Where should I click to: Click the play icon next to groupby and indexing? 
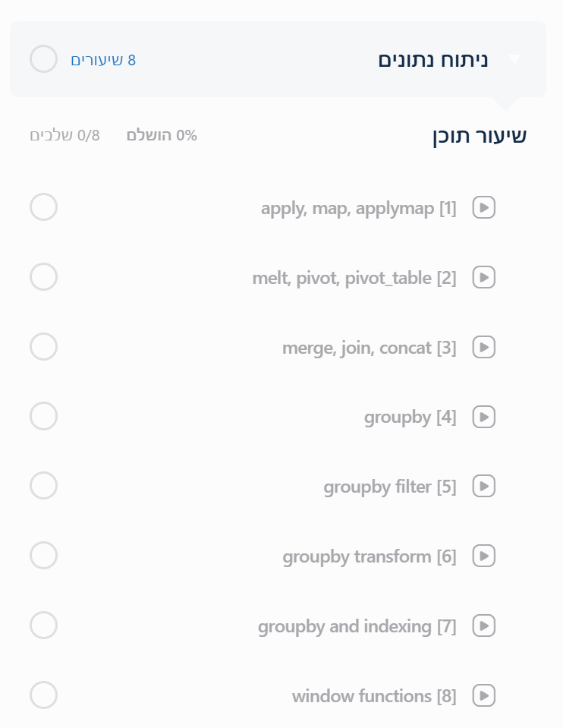click(484, 626)
